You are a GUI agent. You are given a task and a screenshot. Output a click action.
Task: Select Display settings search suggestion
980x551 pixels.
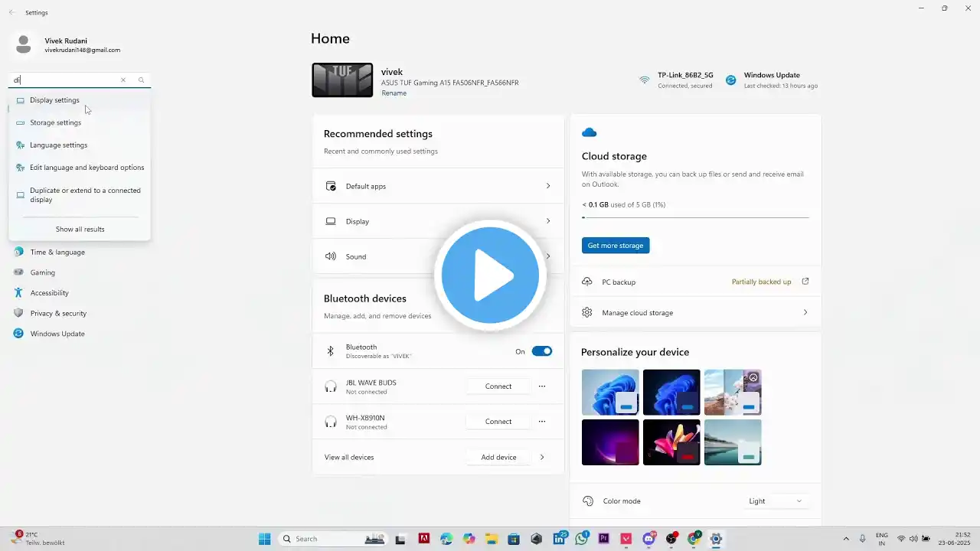coord(80,100)
